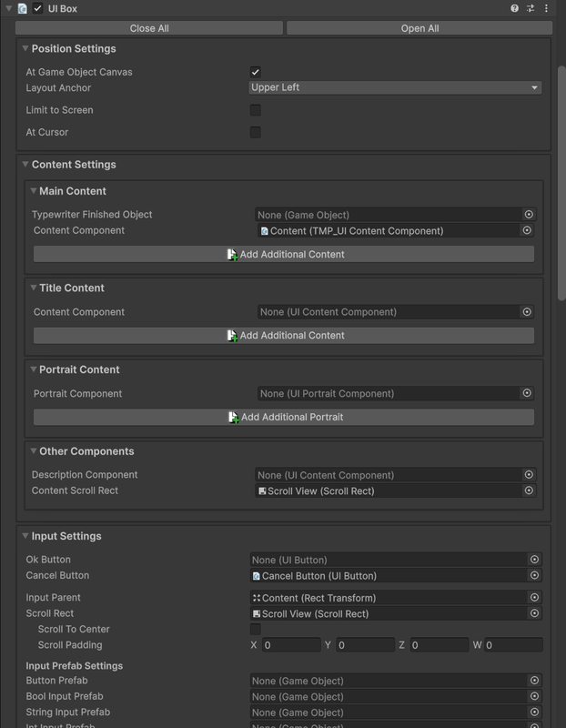Collapse the UI Box component foldout
The image size is (566, 728).
pyautogui.click(x=8, y=8)
